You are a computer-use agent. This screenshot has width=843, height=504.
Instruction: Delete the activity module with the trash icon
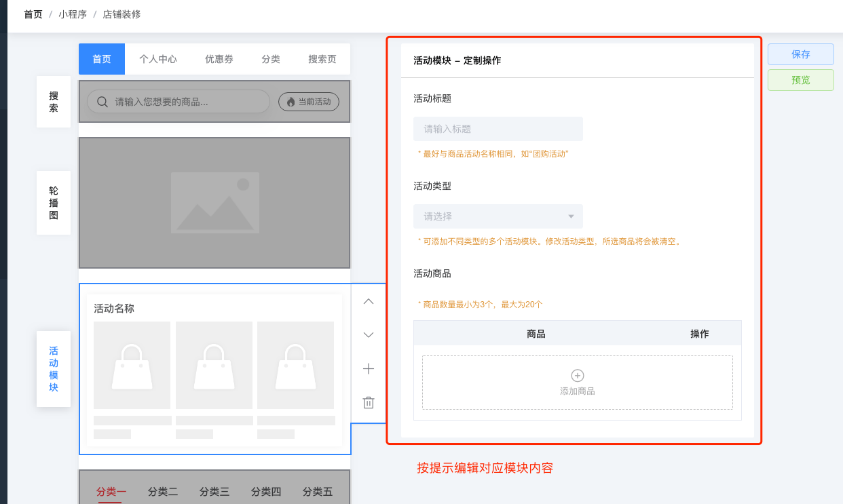[369, 402]
